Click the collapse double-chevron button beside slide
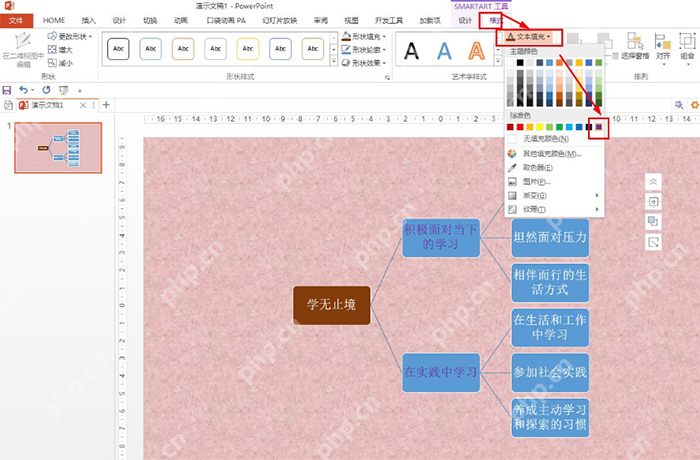The image size is (700, 460). tap(653, 182)
